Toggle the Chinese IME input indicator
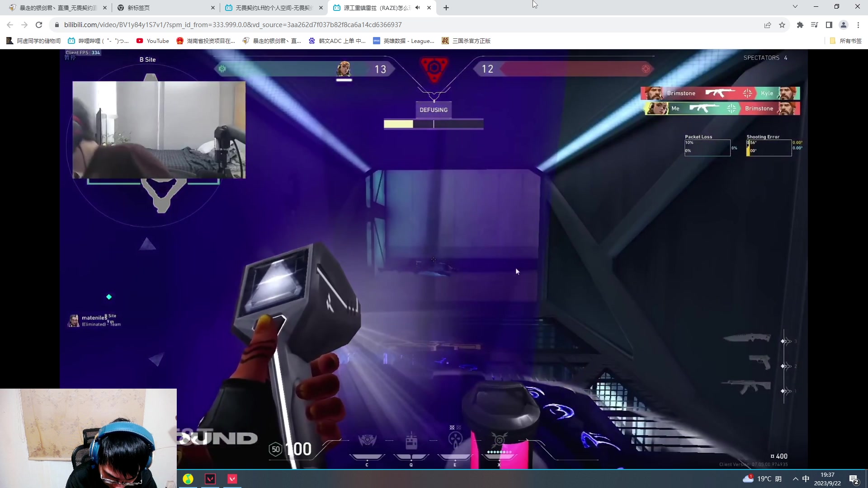 click(x=806, y=479)
